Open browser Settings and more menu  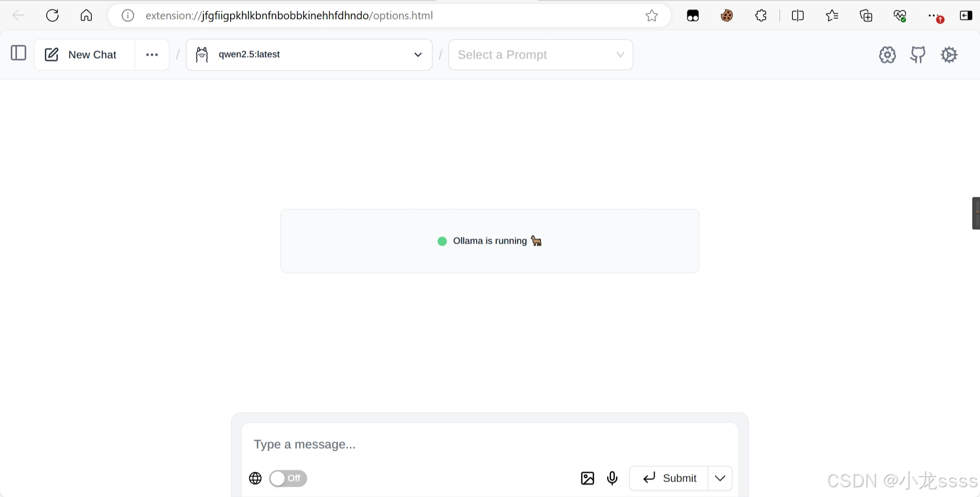(x=935, y=16)
